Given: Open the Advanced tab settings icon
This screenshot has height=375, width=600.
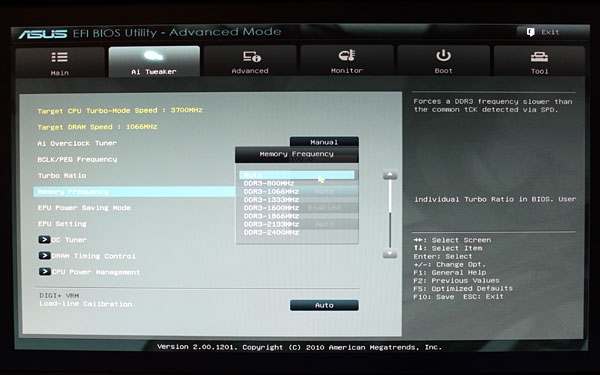Looking at the screenshot, I should [x=251, y=57].
